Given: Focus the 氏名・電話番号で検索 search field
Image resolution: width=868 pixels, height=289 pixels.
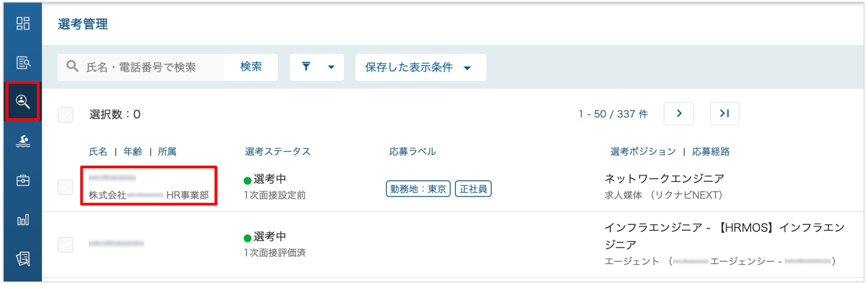Looking at the screenshot, I should [x=141, y=67].
